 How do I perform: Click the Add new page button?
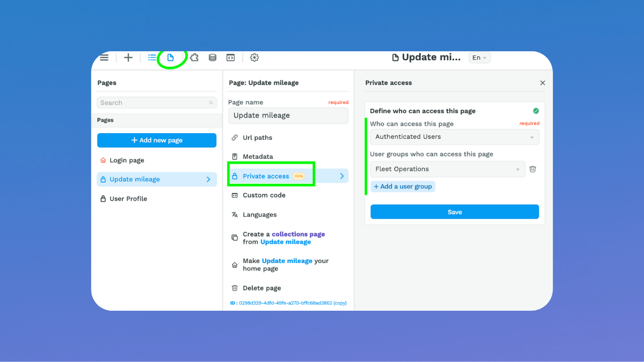[156, 140]
